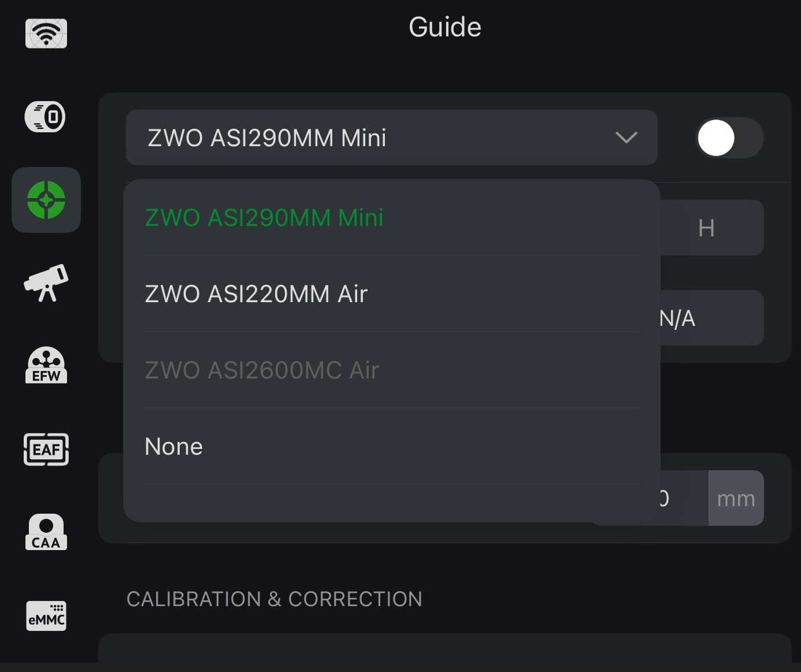Open the telescope mount settings icon

[46, 283]
